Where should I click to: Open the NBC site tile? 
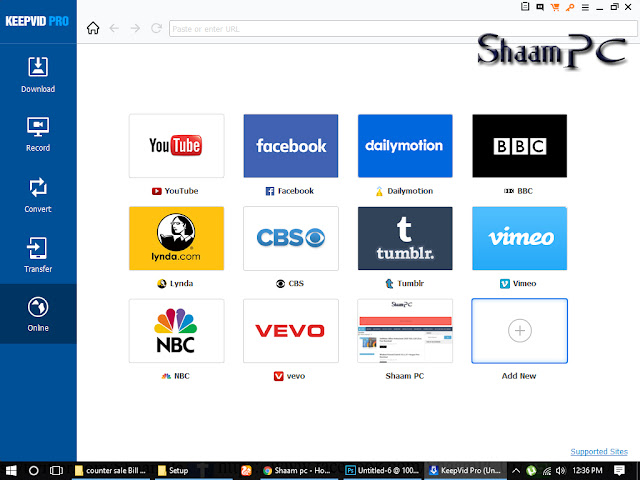[176, 331]
